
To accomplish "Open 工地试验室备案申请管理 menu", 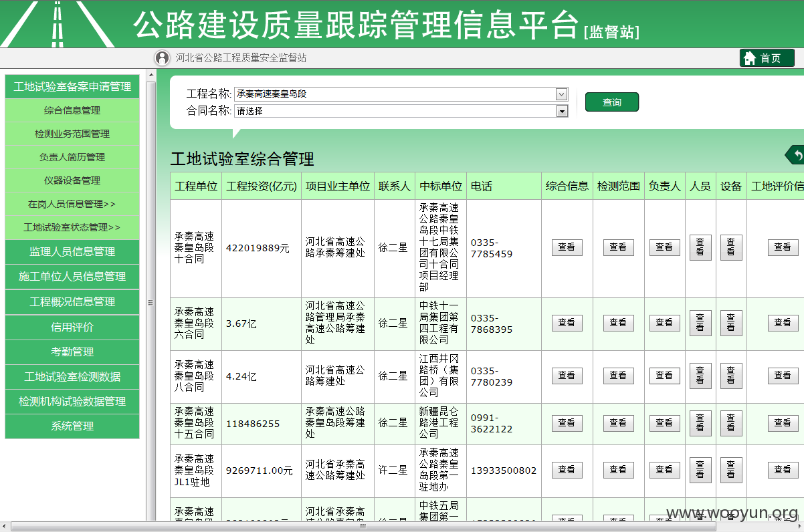I will coord(72,87).
